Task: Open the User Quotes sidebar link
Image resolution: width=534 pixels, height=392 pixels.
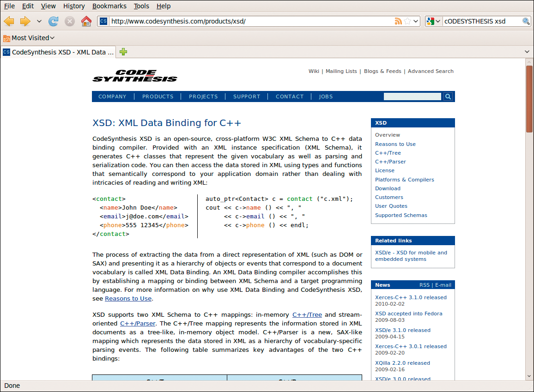Action: pos(391,206)
